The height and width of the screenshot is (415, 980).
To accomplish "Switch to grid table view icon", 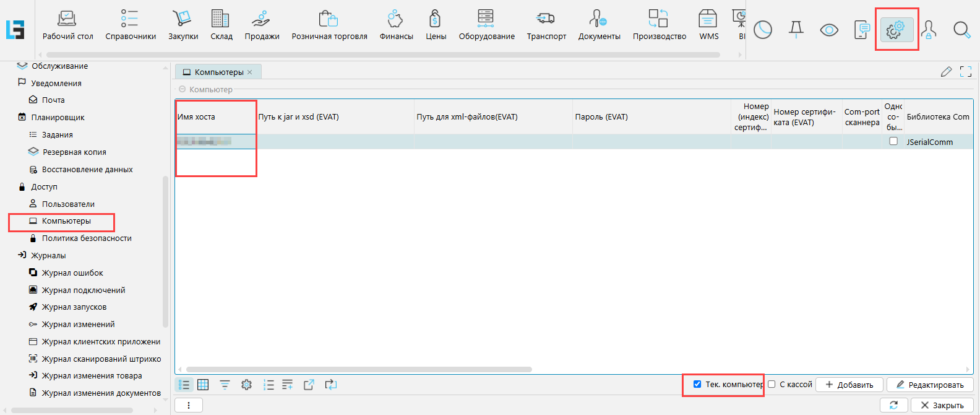I will 203,385.
